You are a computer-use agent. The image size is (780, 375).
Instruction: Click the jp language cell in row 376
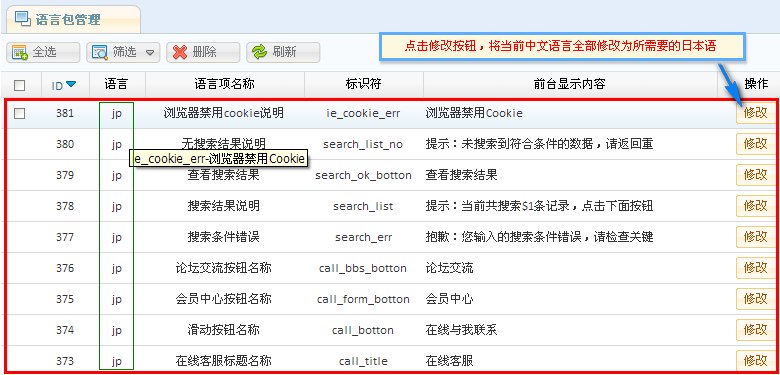(116, 268)
